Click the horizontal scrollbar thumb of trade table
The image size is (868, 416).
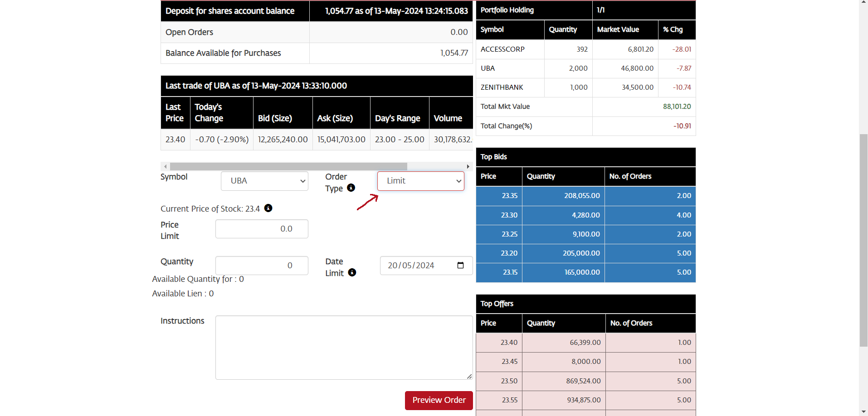288,166
